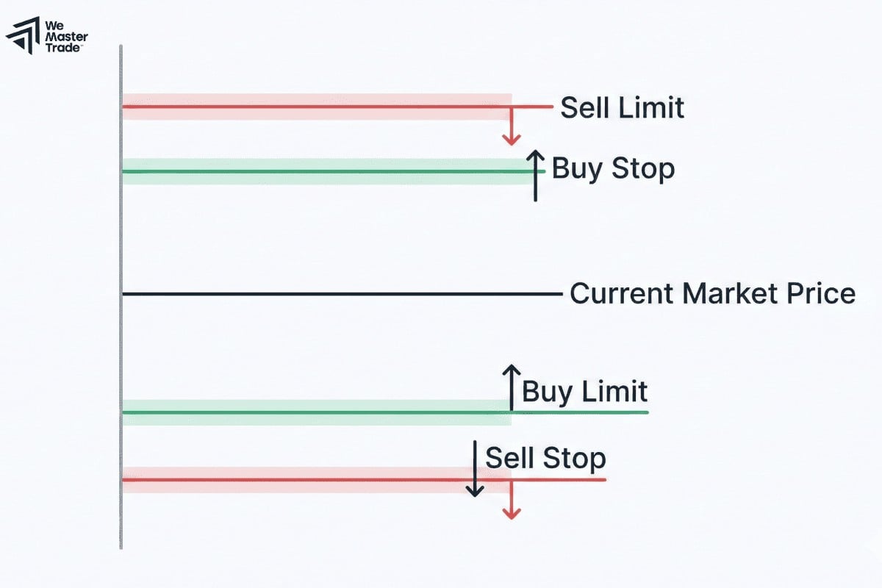Select the Sell Stop label
This screenshot has height=588, width=882.
545,458
